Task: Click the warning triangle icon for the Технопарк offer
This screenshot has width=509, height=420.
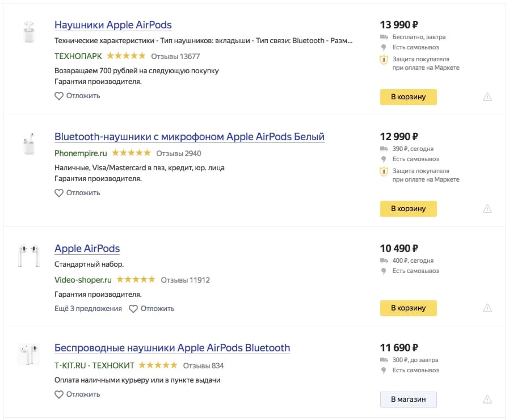Action: [x=487, y=96]
